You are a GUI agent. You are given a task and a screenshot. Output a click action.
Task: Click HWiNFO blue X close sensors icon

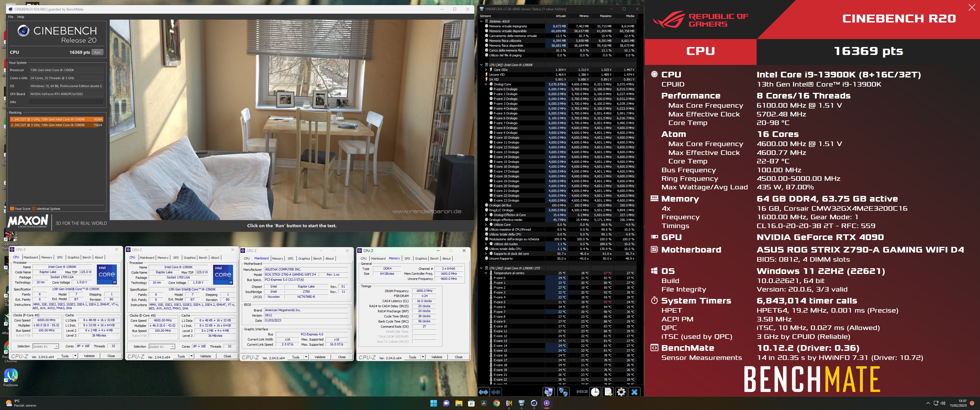[x=634, y=391]
